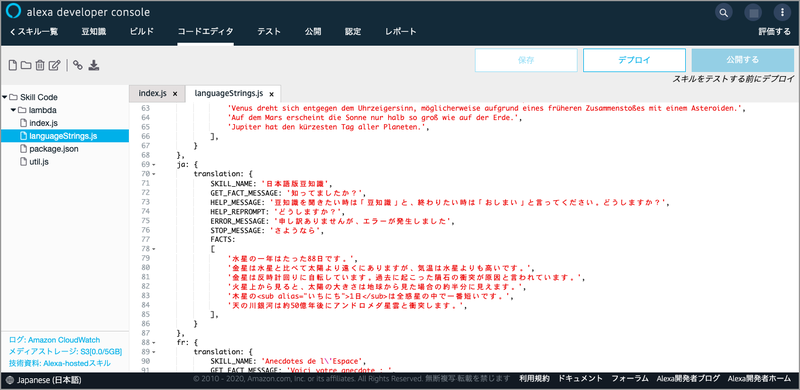Open util.js in file tree

click(x=39, y=162)
